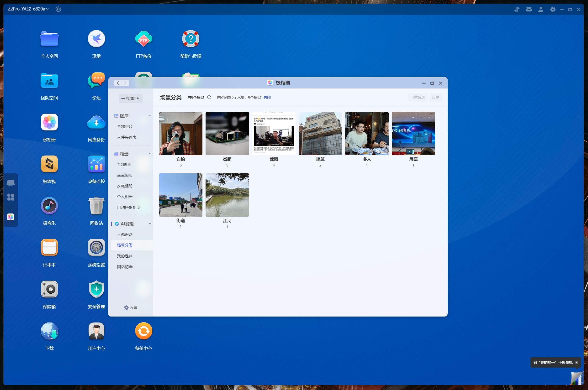Image resolution: width=588 pixels, height=390 pixels.
Task: Open the Z2Pro-YAE2-6820a device dropdown
Action: (28, 9)
